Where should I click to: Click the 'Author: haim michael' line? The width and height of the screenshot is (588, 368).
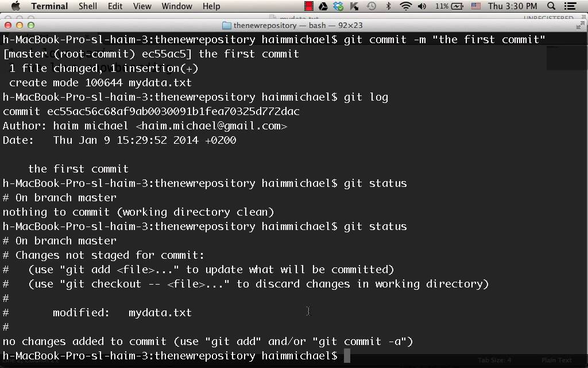point(145,126)
